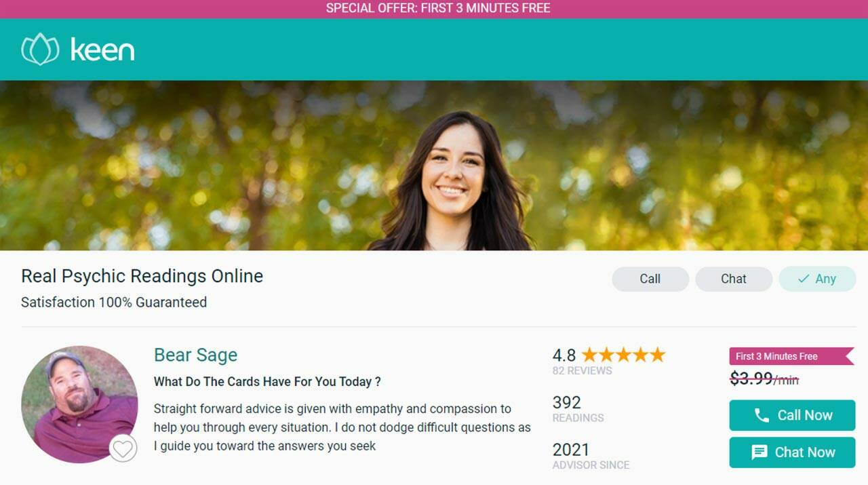This screenshot has width=868, height=485.
Task: Click the Keen lotus logo icon
Action: click(40, 50)
